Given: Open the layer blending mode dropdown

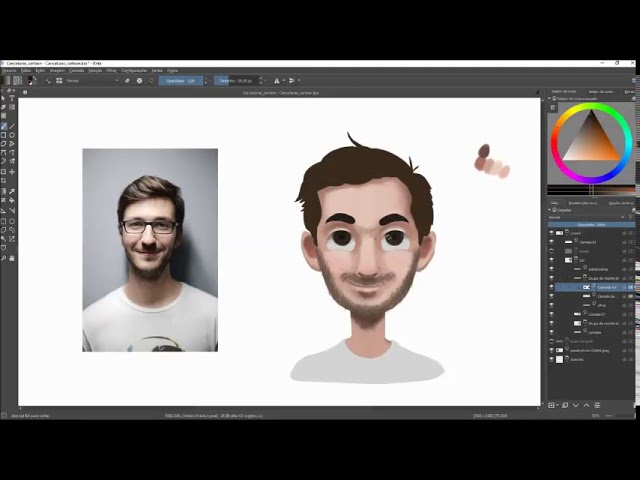Looking at the screenshot, I should coord(587,217).
